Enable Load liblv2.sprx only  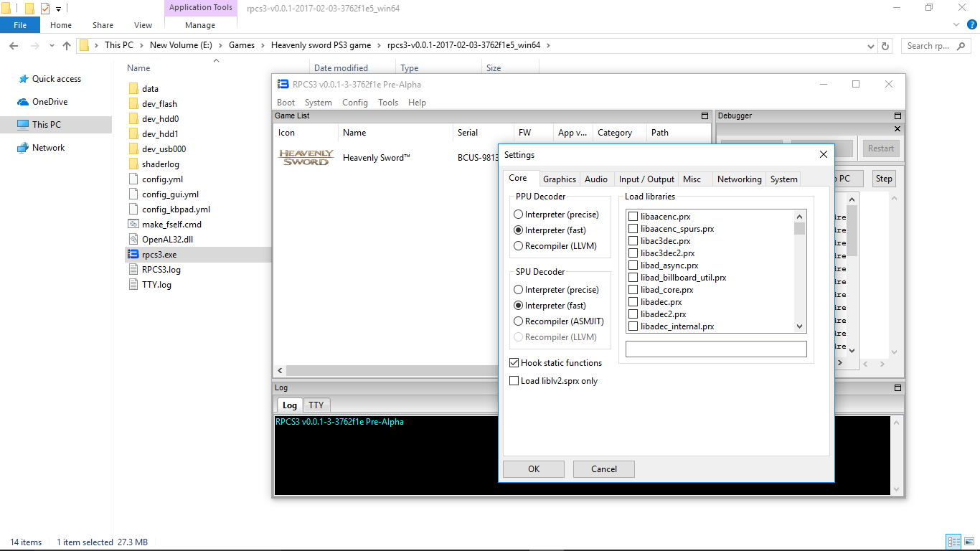[514, 381]
